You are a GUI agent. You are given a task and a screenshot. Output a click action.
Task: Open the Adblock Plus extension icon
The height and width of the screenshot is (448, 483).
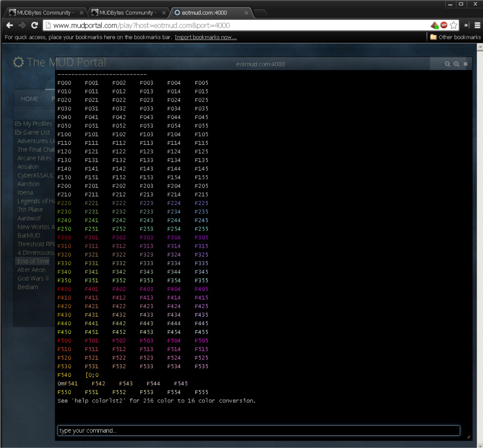[444, 25]
